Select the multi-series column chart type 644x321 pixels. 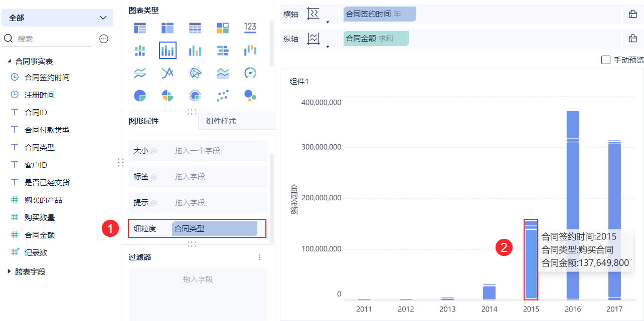coord(195,51)
